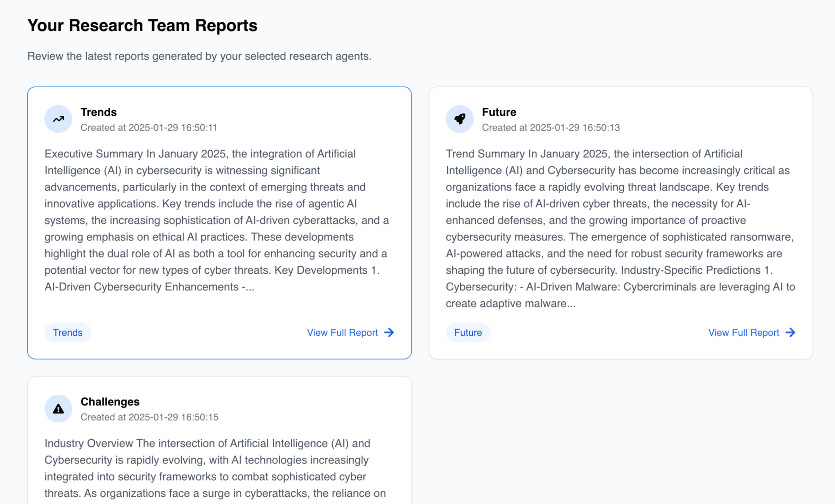Viewport: 835px width, 504px height.
Task: Click the Trends upward arrow icon
Action: point(58,119)
